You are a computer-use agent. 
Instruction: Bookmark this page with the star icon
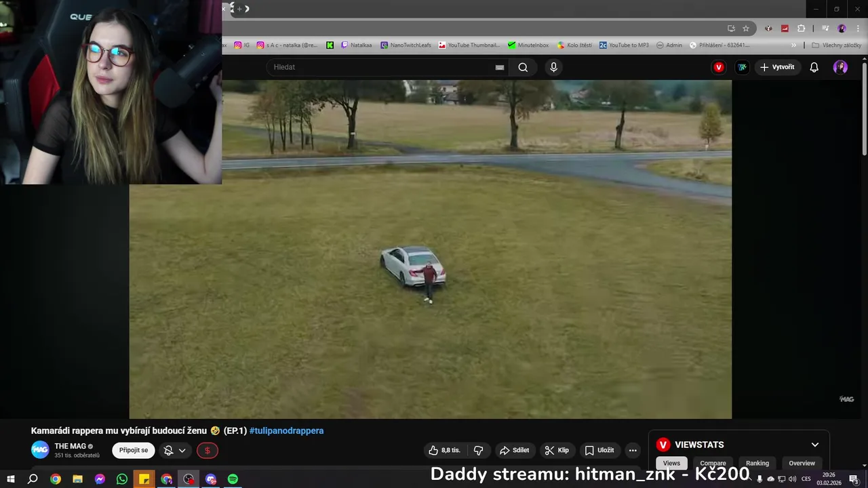click(746, 28)
